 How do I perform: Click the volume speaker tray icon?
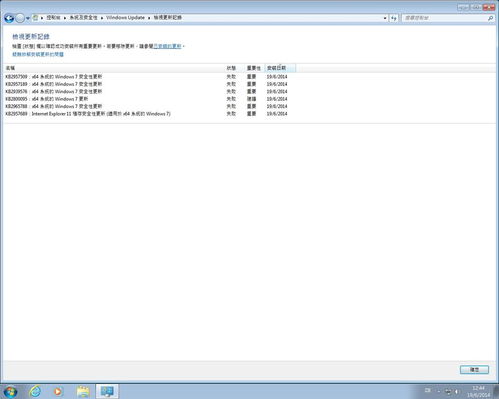click(457, 392)
